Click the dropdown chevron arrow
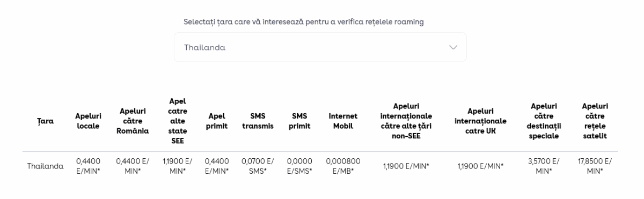The image size is (644, 199). 453,47
